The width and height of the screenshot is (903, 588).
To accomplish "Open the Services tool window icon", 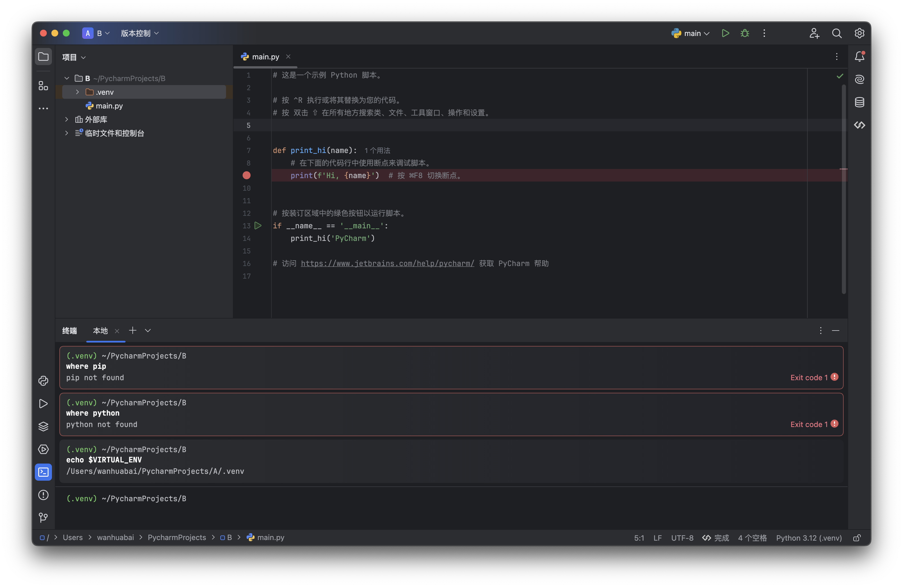I will coord(43,449).
